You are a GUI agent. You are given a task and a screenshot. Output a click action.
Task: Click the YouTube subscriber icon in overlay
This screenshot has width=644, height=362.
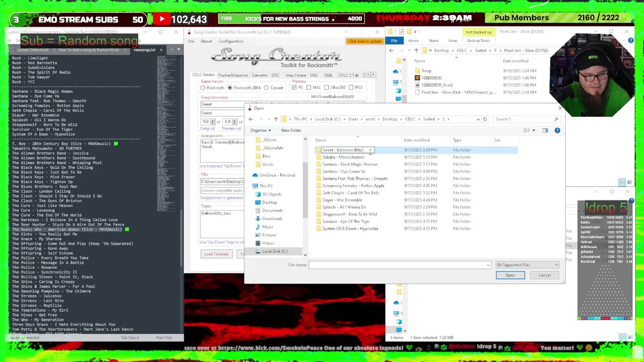[162, 20]
